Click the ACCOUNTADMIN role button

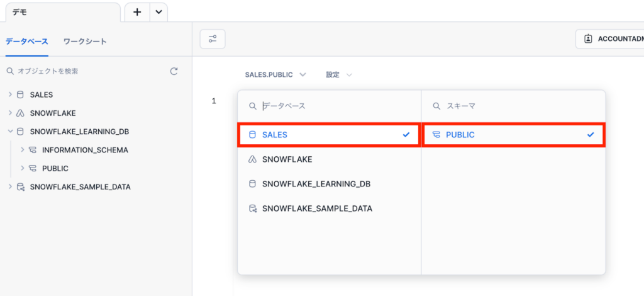coord(613,39)
